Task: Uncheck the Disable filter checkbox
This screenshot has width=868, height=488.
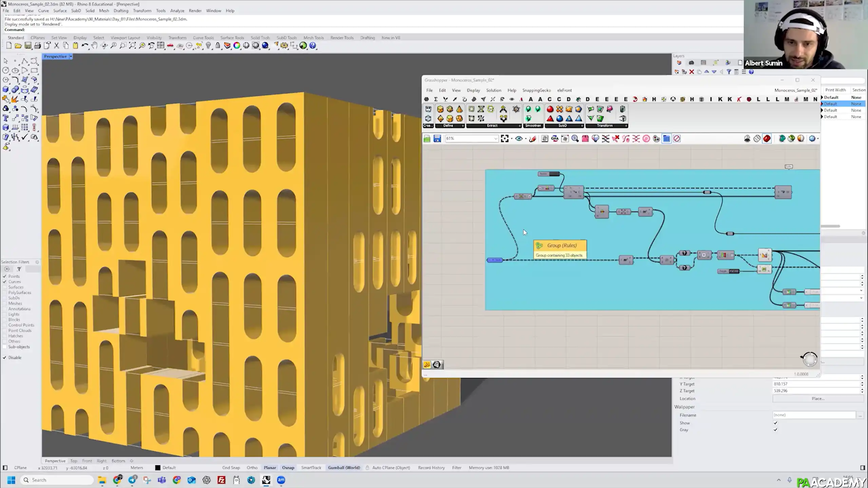Action: [5, 357]
